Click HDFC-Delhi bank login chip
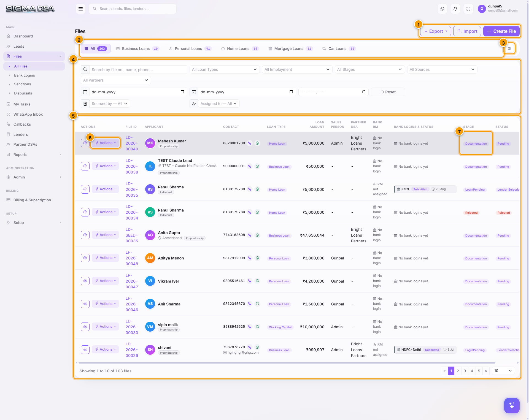Screen dimensions: 529x420 coord(425,350)
